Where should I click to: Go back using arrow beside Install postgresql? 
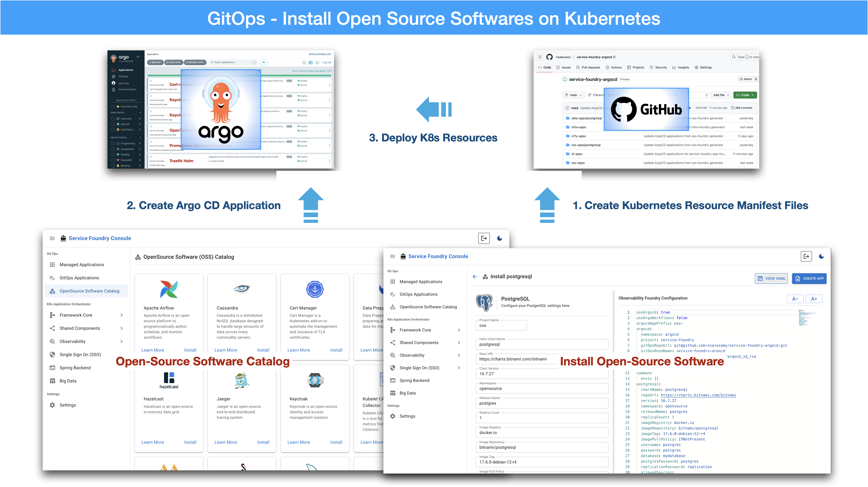pos(475,277)
